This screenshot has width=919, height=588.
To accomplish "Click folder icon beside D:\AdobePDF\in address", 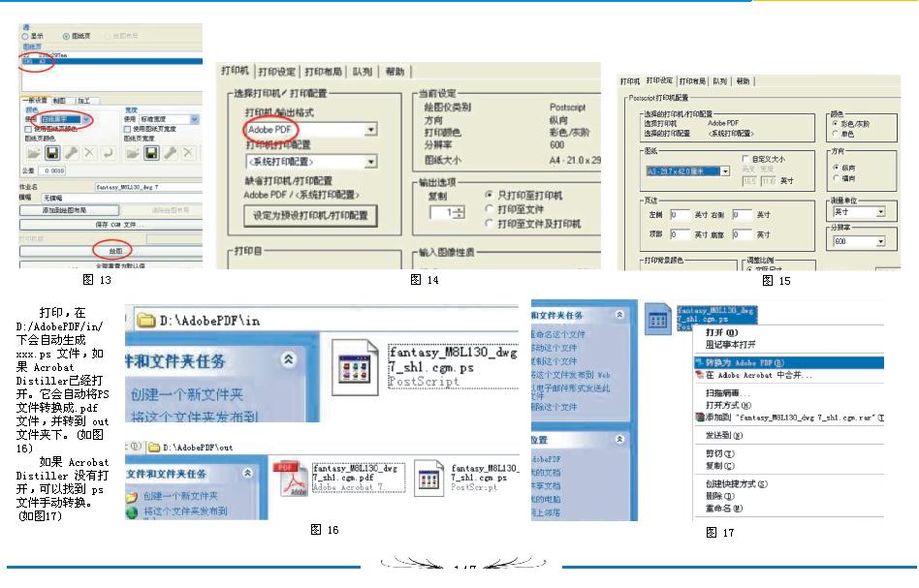I will tap(145, 320).
